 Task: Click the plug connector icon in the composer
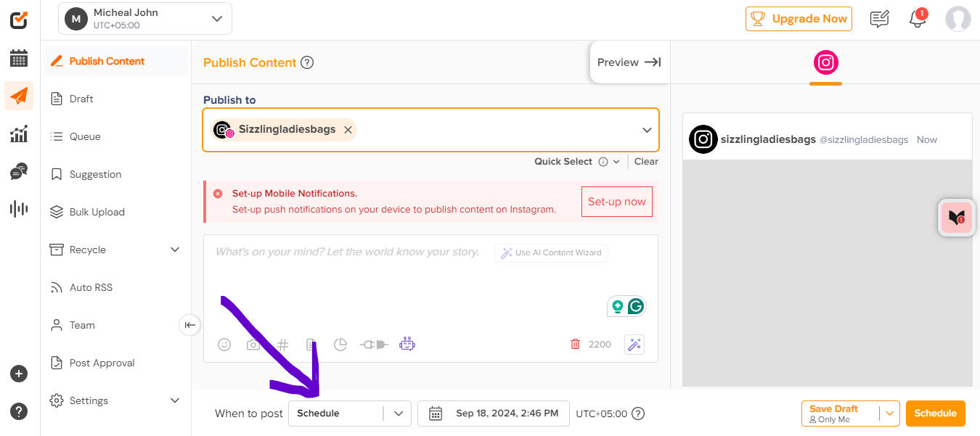click(374, 345)
